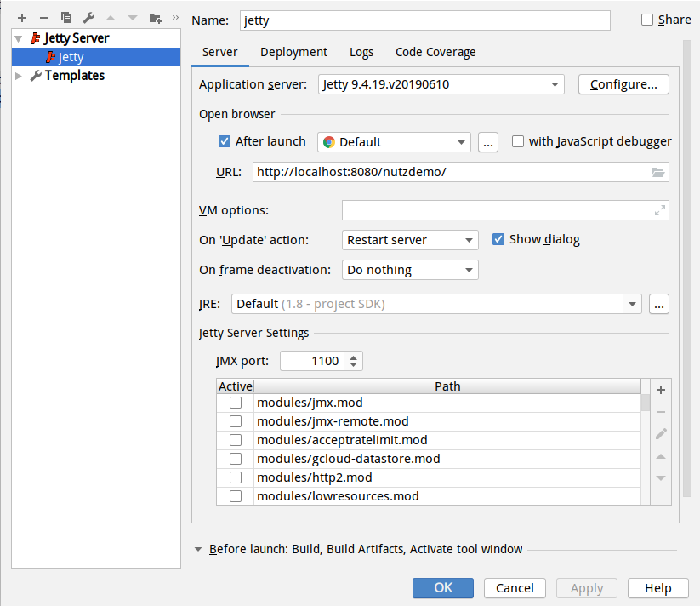Add a new run configuration with plus icon

[x=22, y=18]
